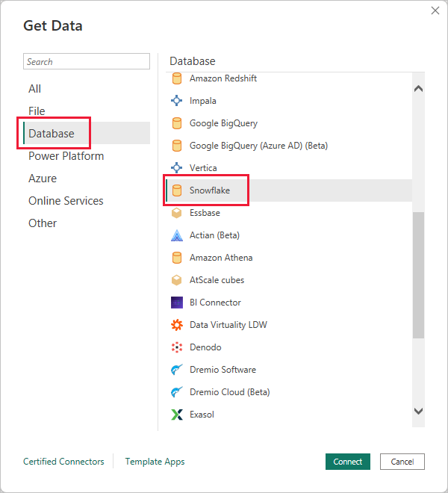
Task: Click the Vertica connector icon
Action: (x=177, y=168)
